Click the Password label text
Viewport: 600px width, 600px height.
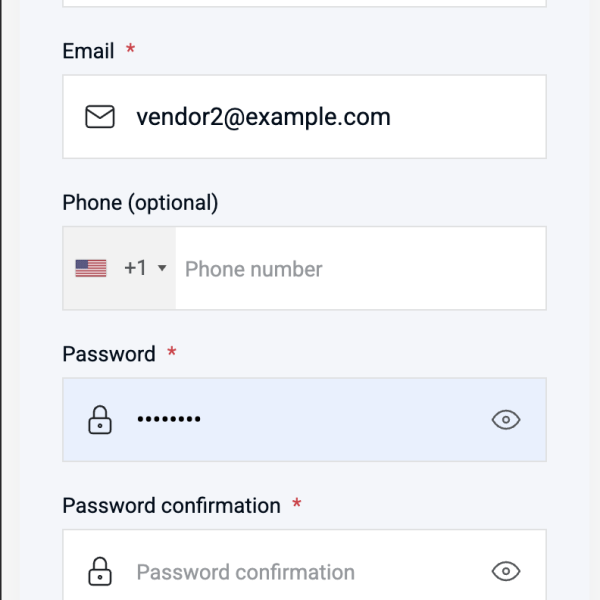click(x=108, y=354)
